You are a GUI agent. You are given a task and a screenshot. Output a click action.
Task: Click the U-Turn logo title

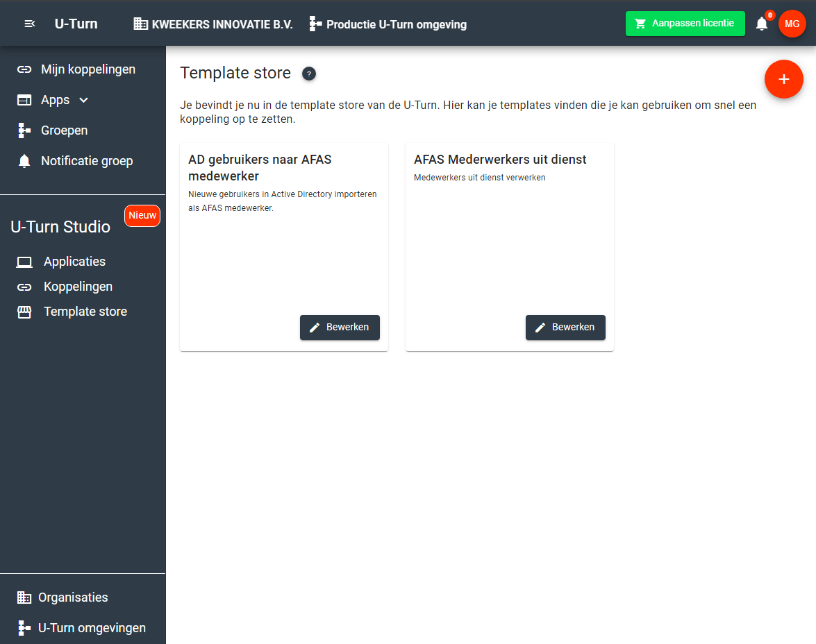click(76, 24)
